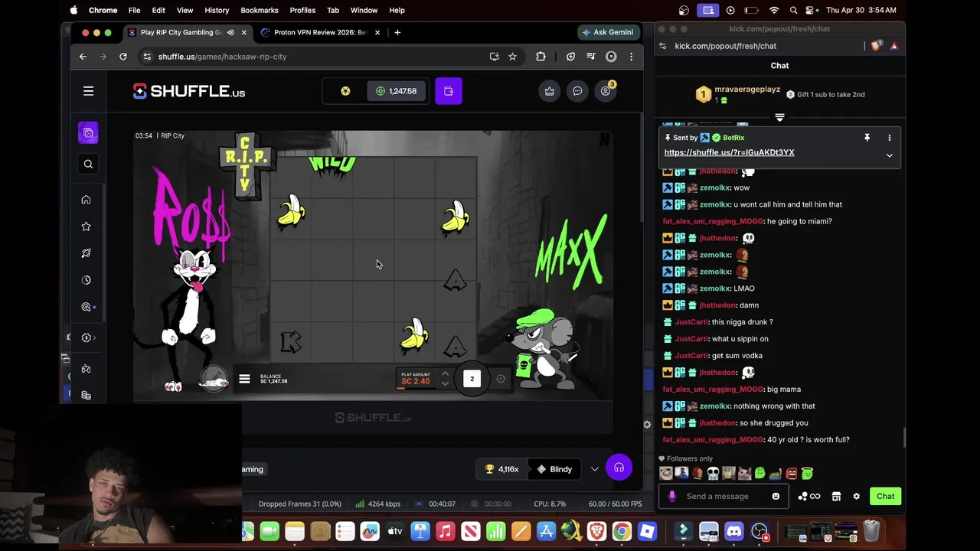The image size is (980, 551).
Task: Switch to the Proton VPN Review tab
Action: click(320, 32)
